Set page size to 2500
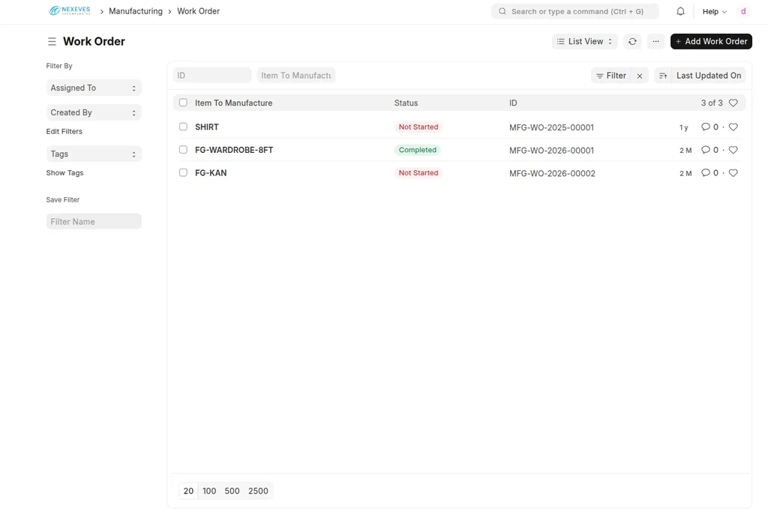 tap(258, 491)
